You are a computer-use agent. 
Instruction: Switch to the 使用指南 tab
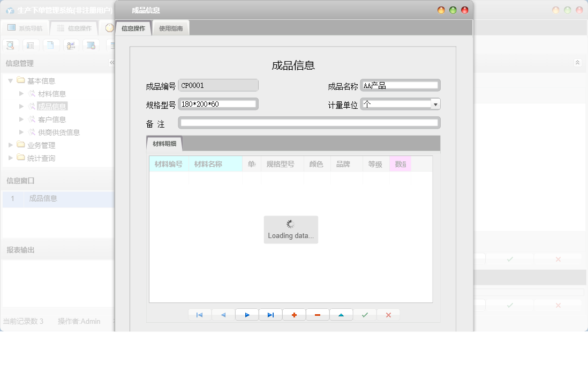coord(171,27)
